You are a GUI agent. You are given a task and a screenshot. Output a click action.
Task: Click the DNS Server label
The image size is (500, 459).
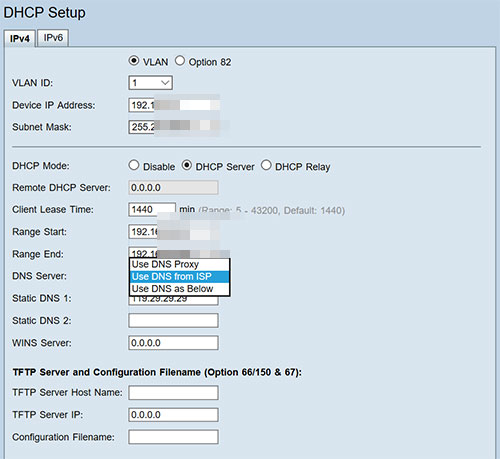click(39, 276)
